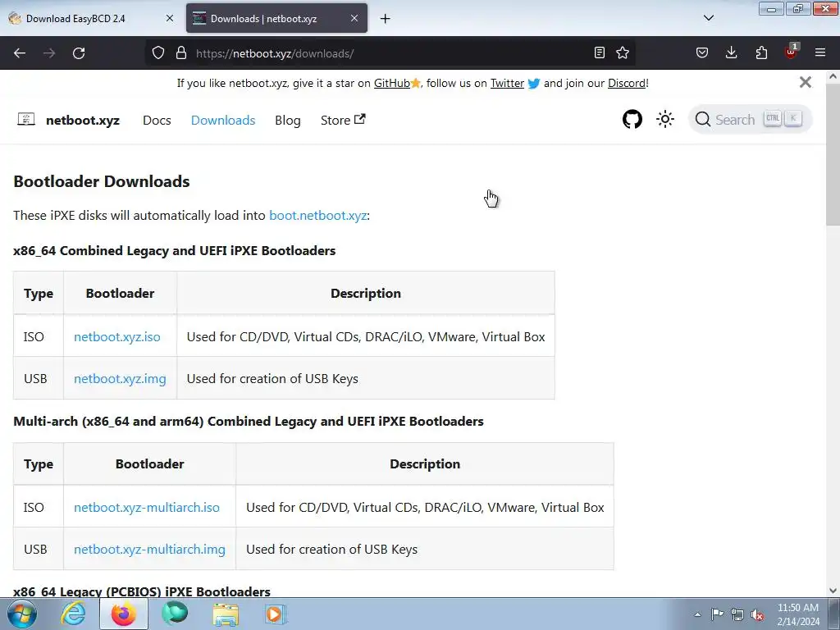The height and width of the screenshot is (630, 840).
Task: Open the media player taskbar icon
Action: (x=276, y=614)
